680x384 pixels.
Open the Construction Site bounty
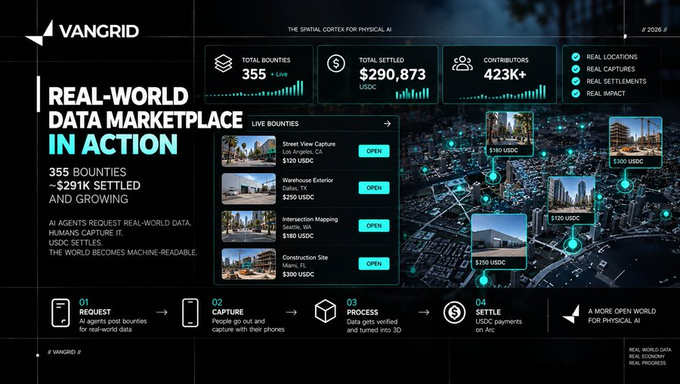pyautogui.click(x=374, y=263)
